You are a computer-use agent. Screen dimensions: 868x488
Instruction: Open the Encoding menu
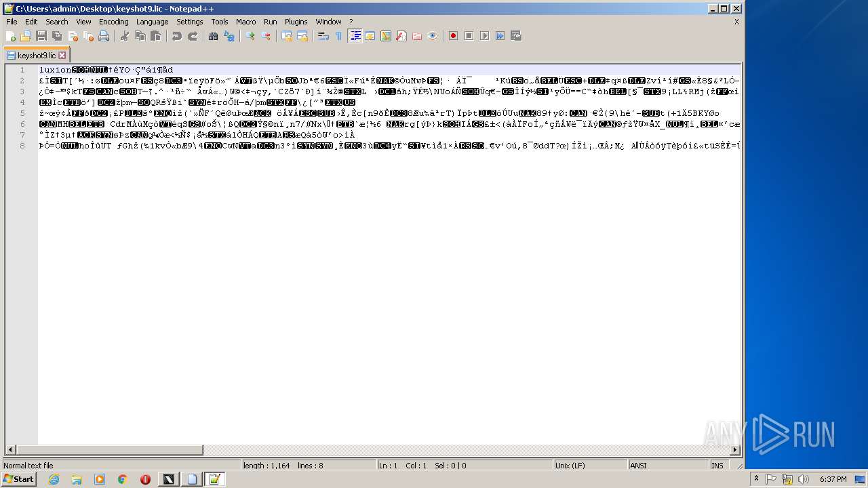point(114,22)
